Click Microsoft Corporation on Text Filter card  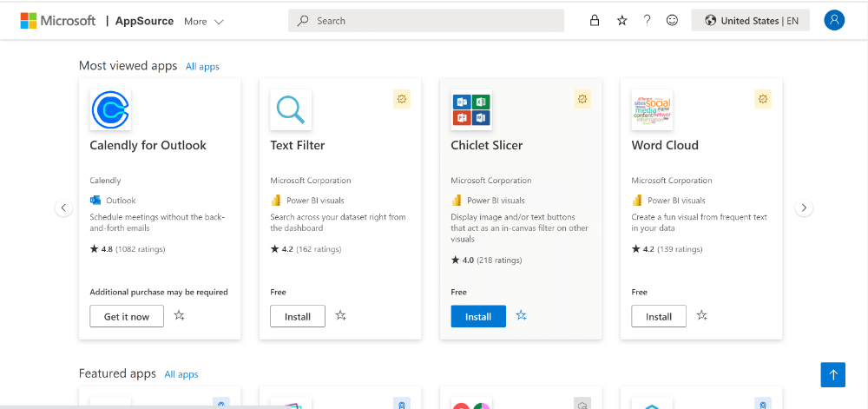point(311,181)
